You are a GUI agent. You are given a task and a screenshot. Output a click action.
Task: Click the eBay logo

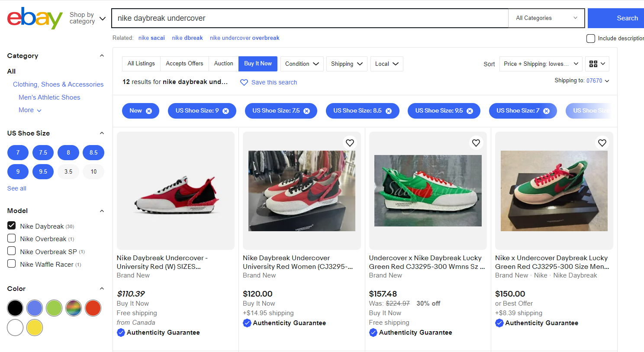tap(35, 18)
